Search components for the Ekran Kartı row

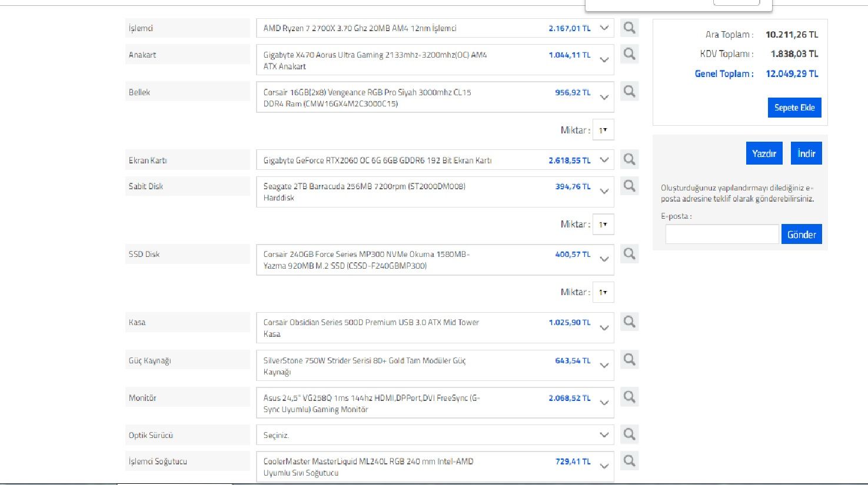pos(629,159)
